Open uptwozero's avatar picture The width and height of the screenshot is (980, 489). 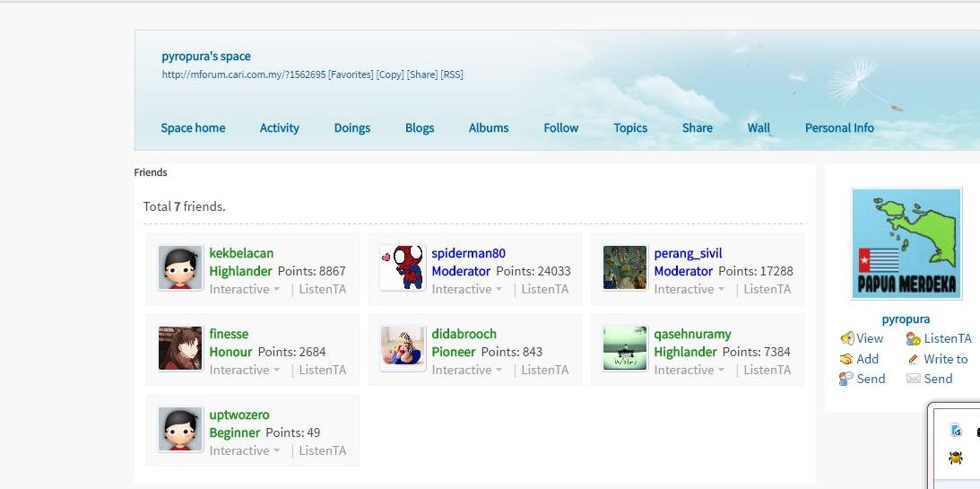[180, 429]
